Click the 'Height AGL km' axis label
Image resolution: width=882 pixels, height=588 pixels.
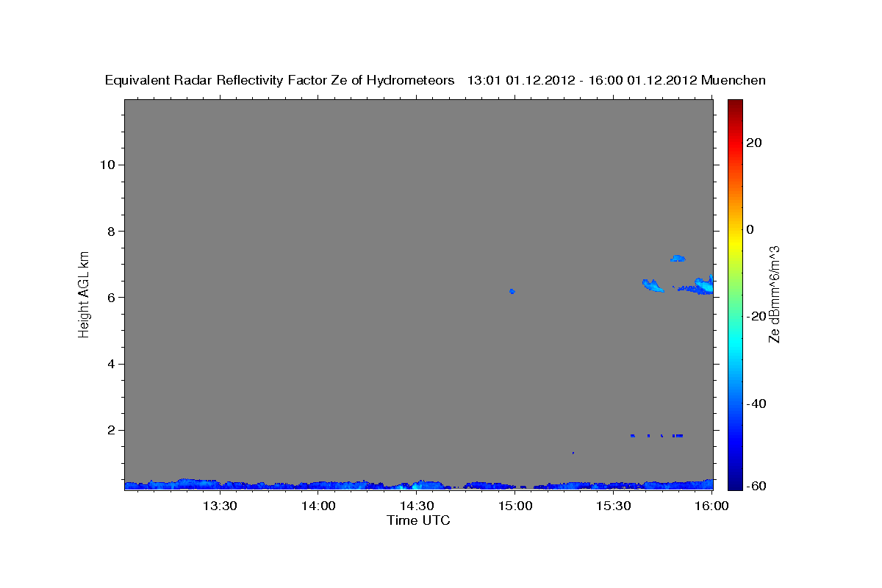(x=84, y=293)
